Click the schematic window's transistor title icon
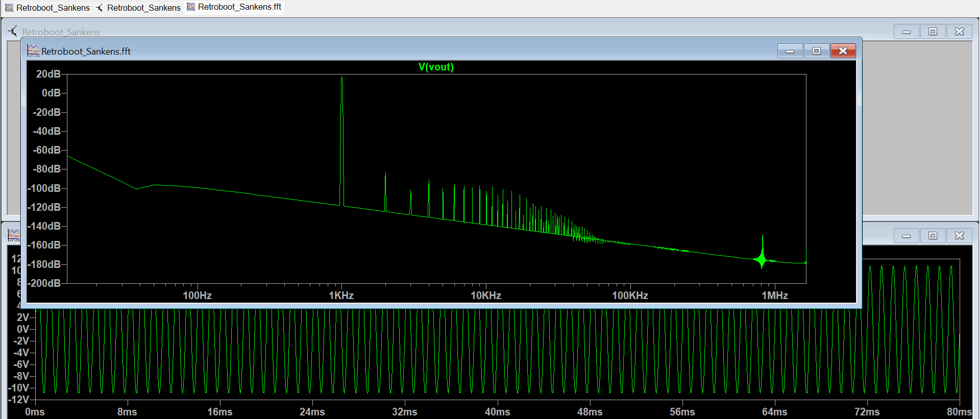The width and height of the screenshot is (980, 419). coord(13,31)
